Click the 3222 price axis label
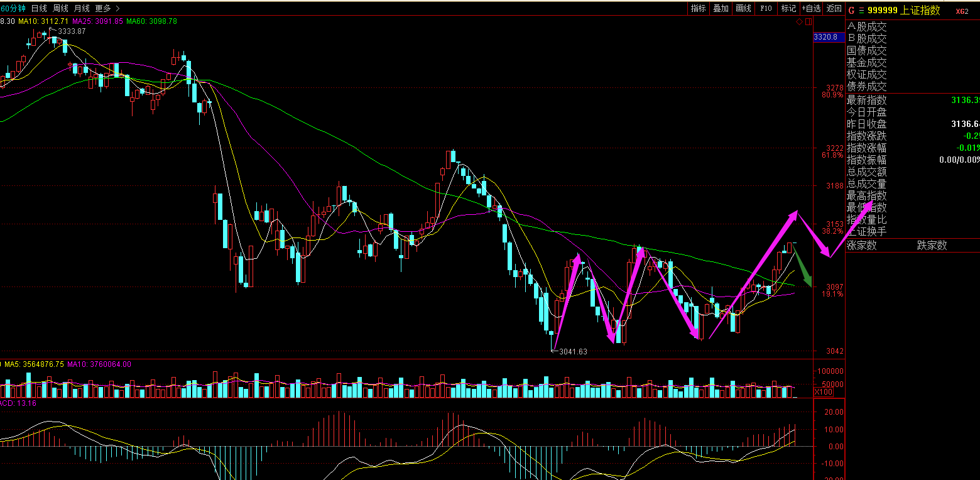980x480 pixels. (835, 148)
